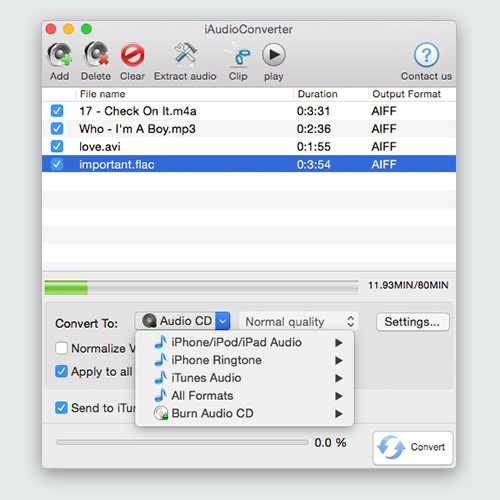
Task: Click the Add label
Action: 59,76
